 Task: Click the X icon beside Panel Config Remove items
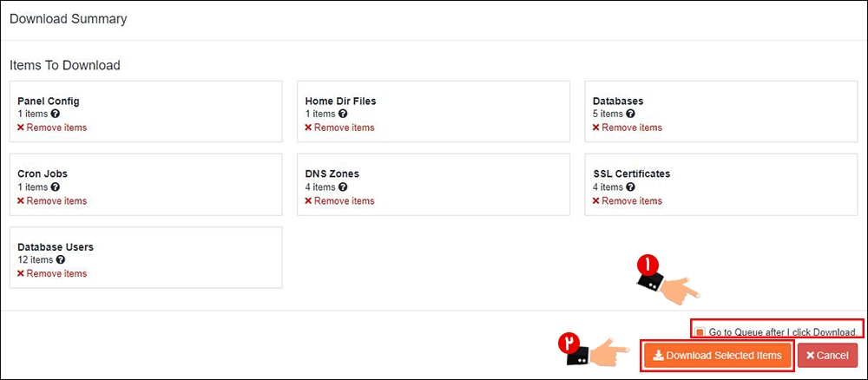(x=21, y=128)
